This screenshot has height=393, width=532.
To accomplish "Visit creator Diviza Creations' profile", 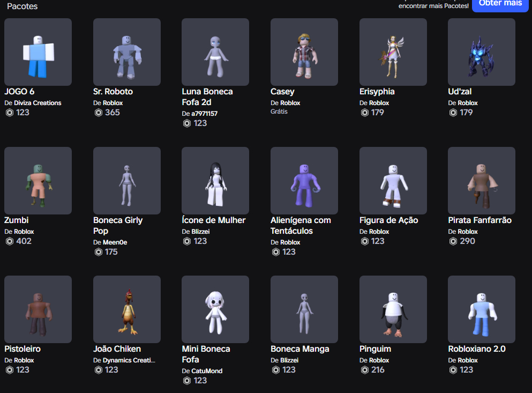I will click(38, 103).
